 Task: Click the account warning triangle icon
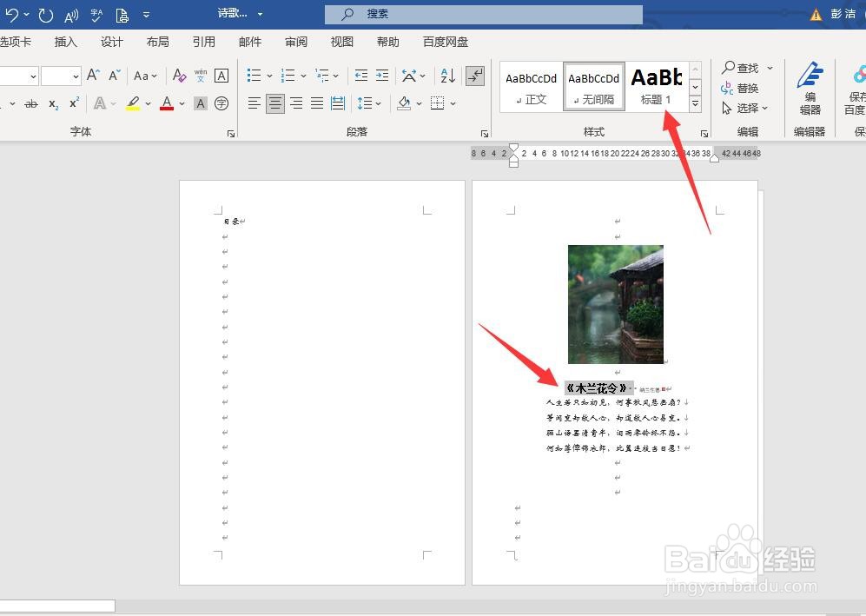click(816, 15)
